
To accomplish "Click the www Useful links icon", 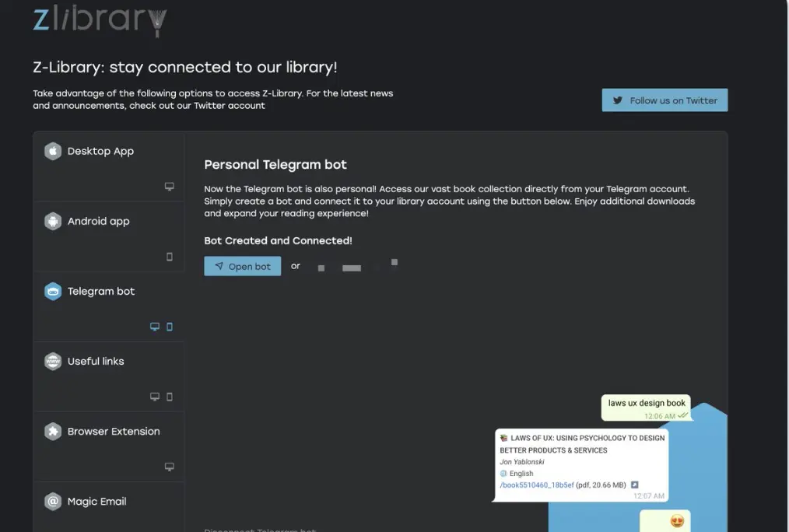I will point(53,362).
